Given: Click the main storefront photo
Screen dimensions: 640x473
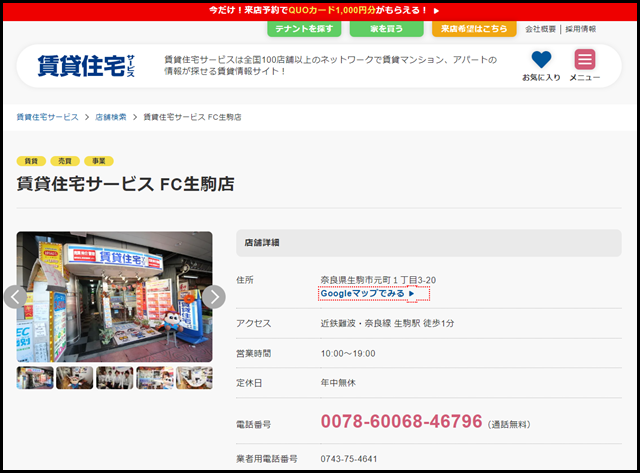Looking at the screenshot, I should (114, 297).
